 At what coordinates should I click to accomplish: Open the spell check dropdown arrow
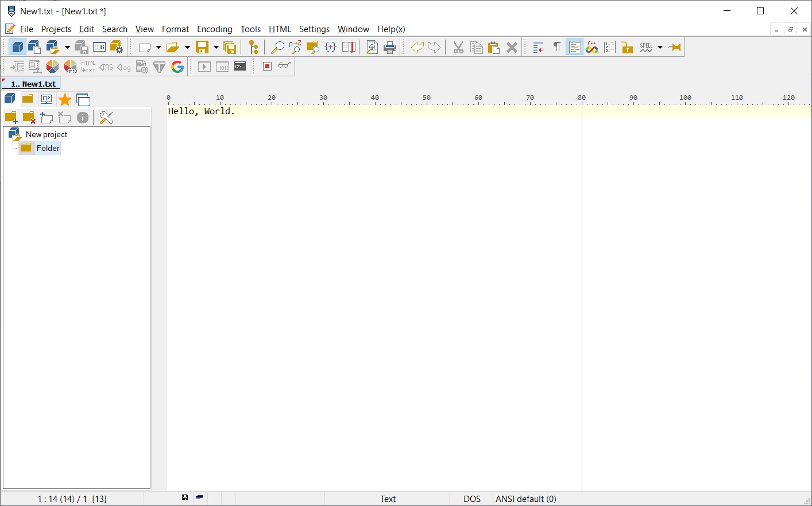(660, 47)
